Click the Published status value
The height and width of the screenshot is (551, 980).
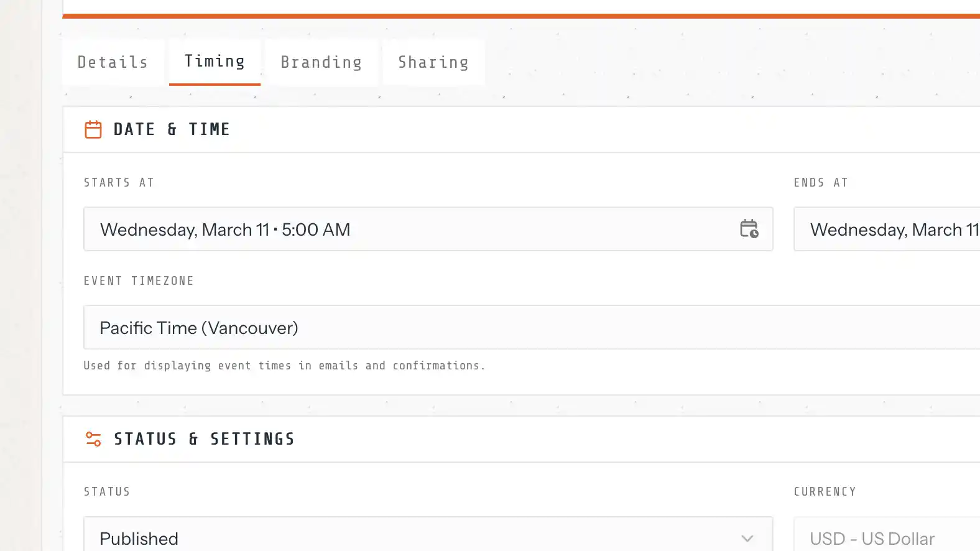click(x=139, y=538)
